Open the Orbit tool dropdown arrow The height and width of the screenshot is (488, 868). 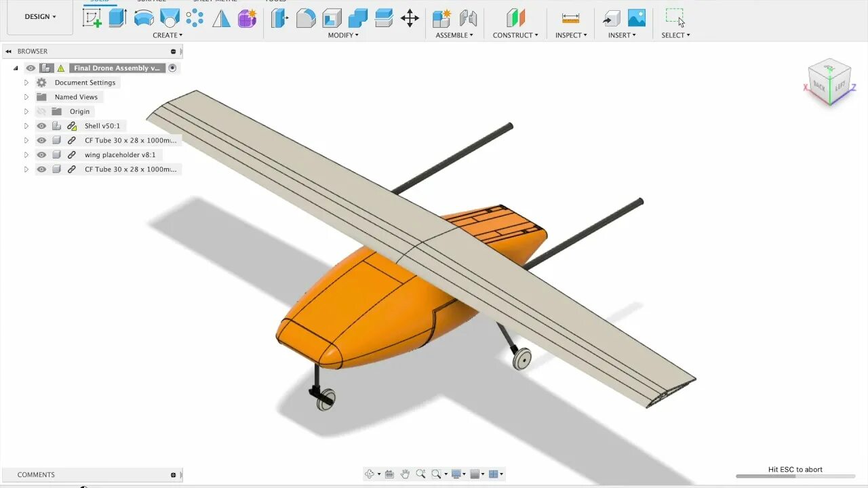pyautogui.click(x=378, y=474)
